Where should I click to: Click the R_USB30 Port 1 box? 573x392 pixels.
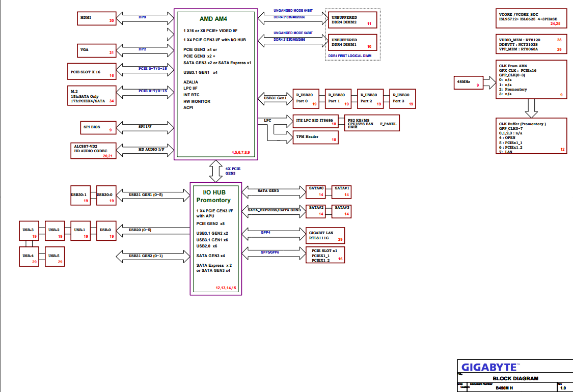click(x=338, y=99)
